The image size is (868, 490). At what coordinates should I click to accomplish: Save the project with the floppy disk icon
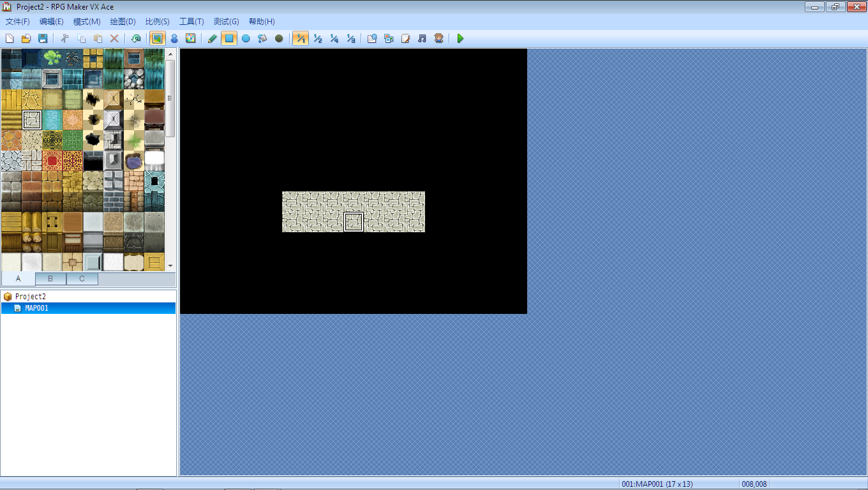coord(43,39)
